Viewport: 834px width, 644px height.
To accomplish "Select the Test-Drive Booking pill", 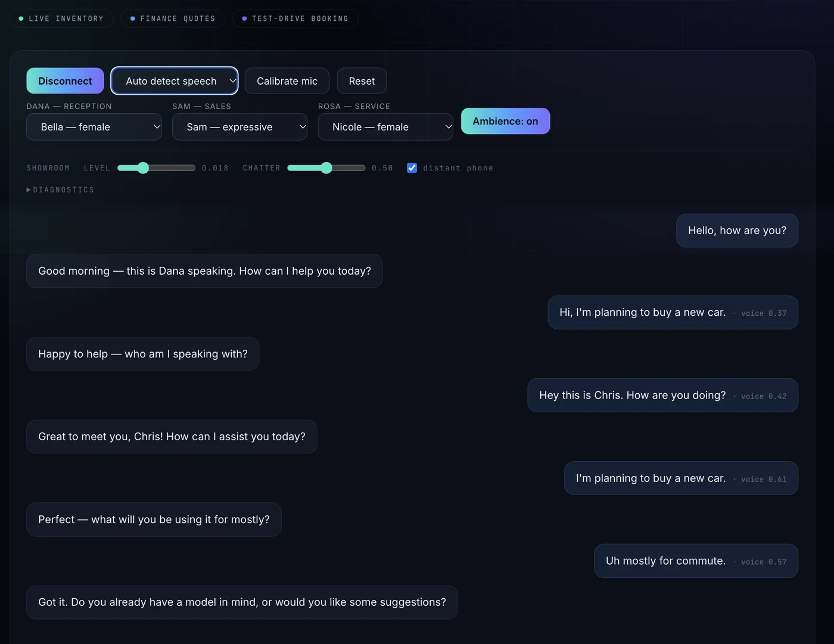I will click(295, 18).
